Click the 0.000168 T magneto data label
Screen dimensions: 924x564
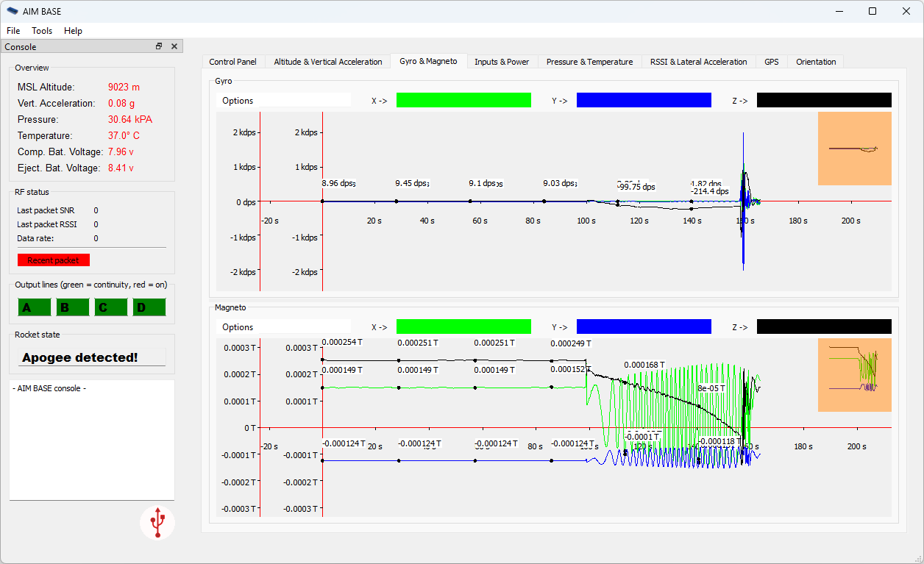tap(644, 365)
